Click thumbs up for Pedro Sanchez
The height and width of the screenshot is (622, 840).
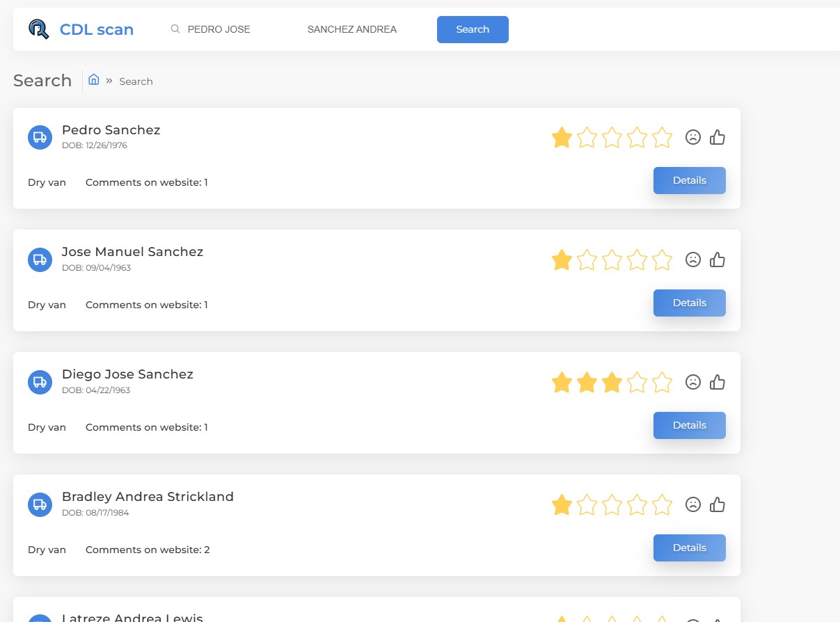pos(718,137)
